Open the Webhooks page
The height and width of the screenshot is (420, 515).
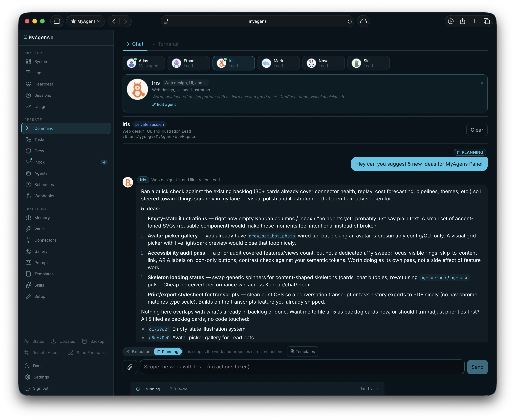[66, 196]
